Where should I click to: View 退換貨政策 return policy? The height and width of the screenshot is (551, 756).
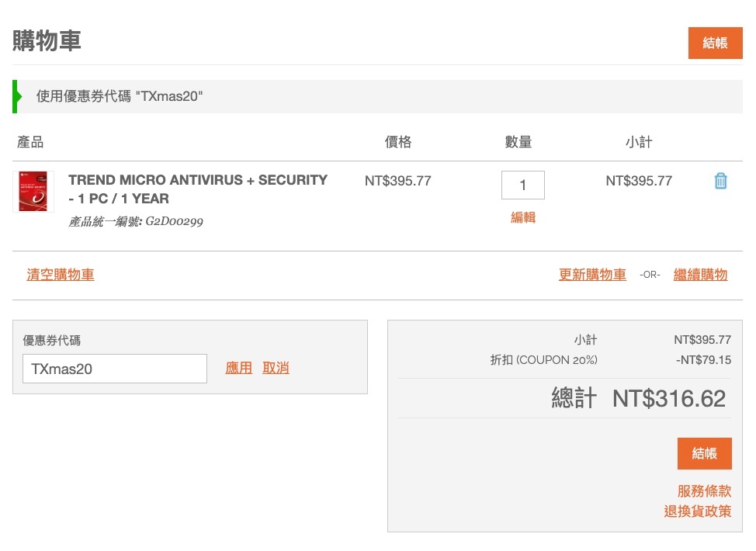pos(697,511)
